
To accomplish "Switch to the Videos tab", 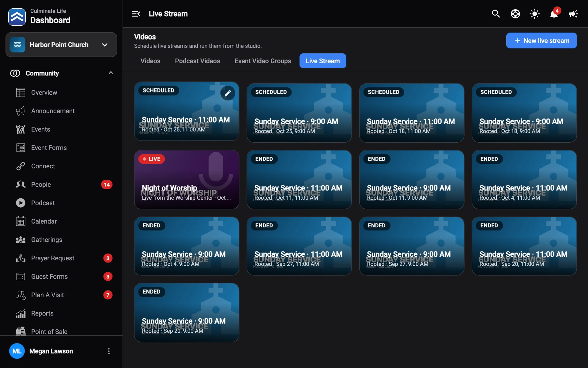I will click(x=150, y=61).
